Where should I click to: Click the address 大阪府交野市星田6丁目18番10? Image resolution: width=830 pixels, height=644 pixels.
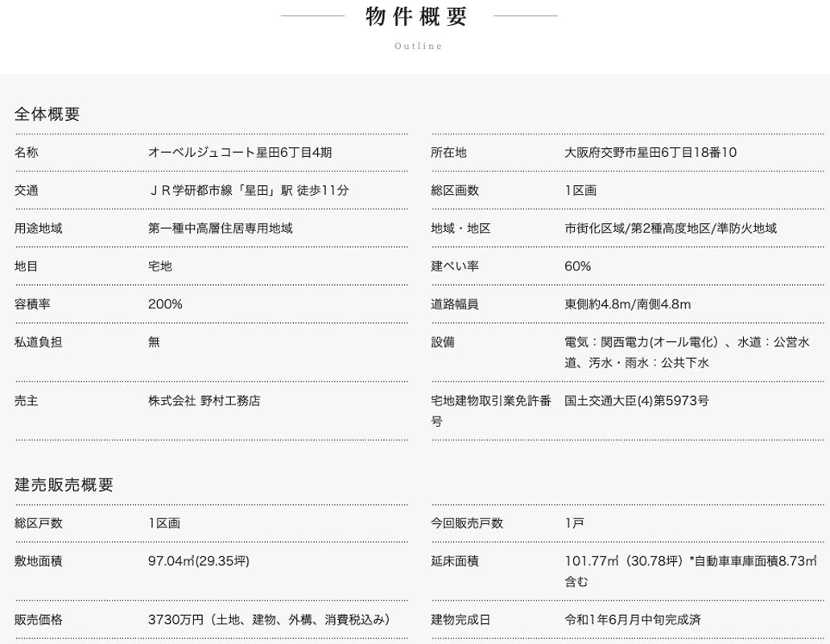650,152
